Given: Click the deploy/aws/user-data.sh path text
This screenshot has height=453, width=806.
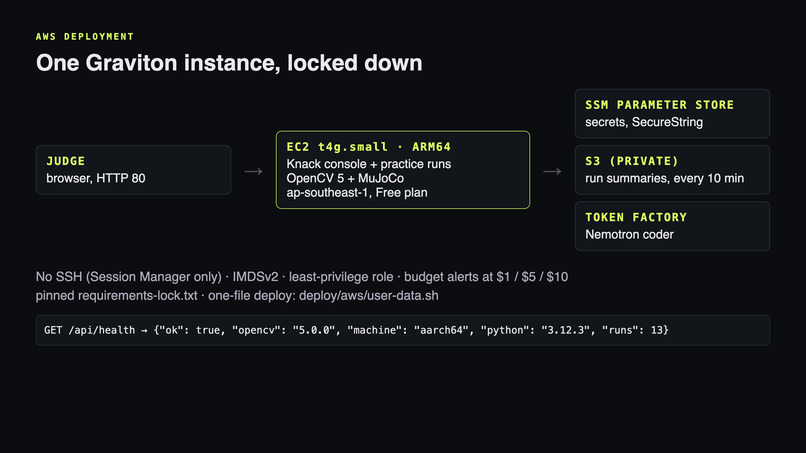Looking at the screenshot, I should click(x=369, y=296).
